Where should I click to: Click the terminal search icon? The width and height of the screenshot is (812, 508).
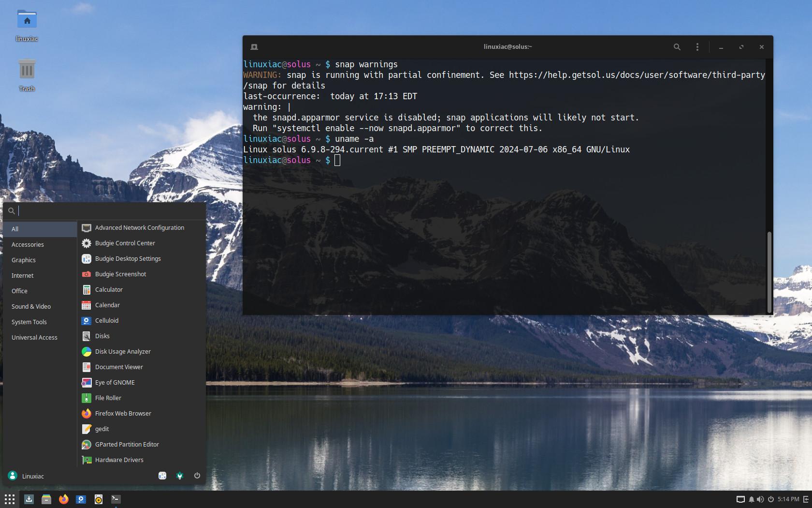click(x=677, y=47)
